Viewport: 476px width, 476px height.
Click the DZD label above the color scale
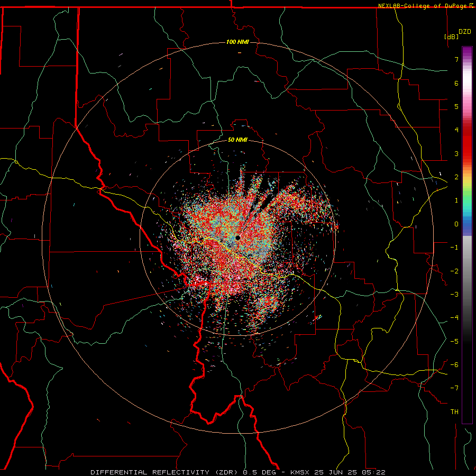465,32
